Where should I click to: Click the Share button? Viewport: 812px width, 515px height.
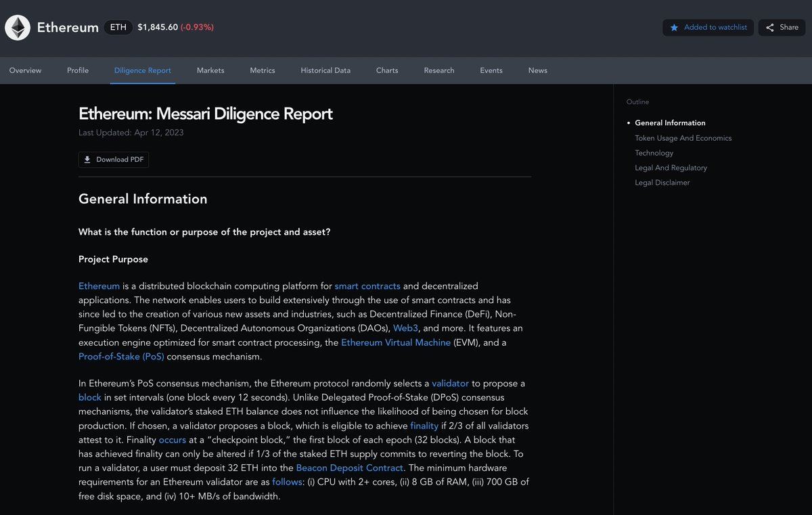782,28
